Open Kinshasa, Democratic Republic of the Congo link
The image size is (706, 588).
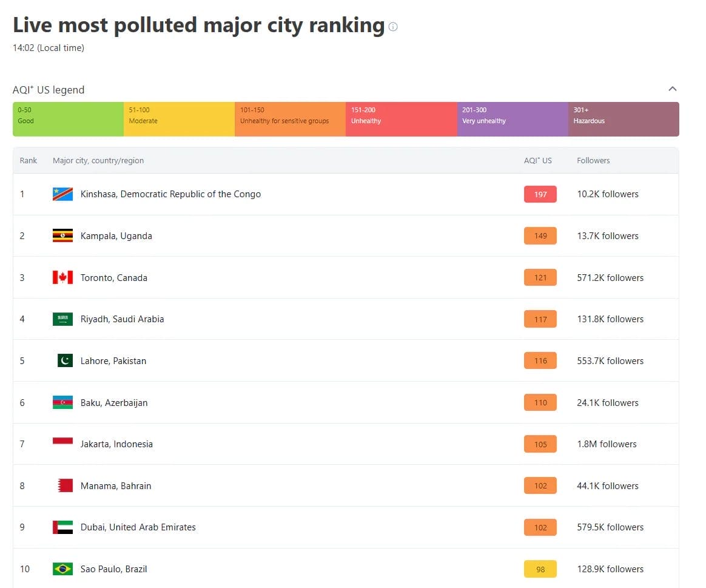click(170, 194)
